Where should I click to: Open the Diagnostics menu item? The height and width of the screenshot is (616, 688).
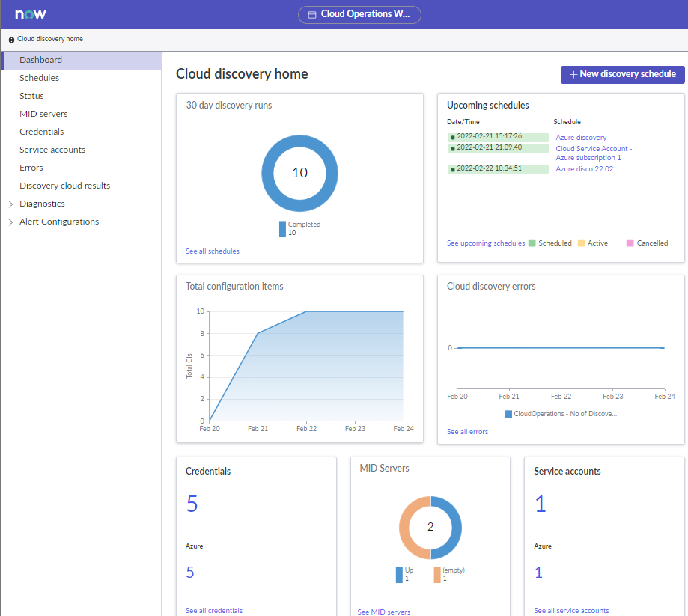click(x=42, y=204)
